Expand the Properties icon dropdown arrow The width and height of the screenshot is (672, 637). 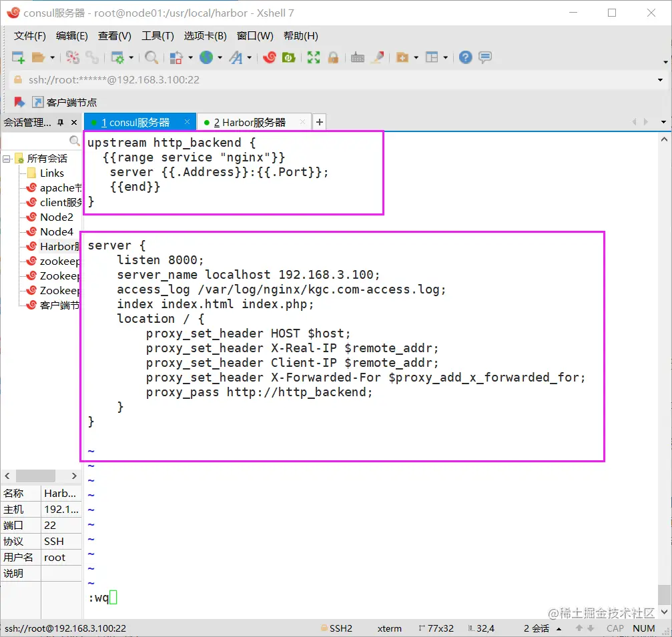tap(131, 57)
